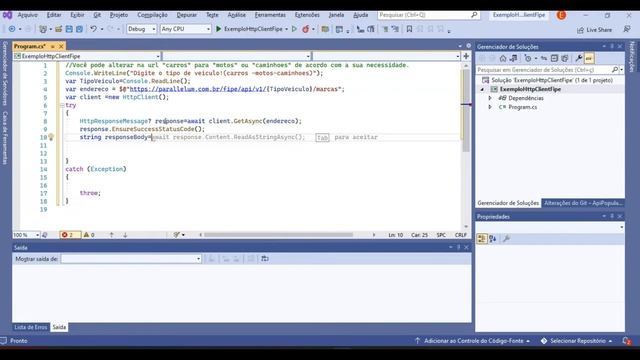Expand the Dependências tree node
640x360 pixels.
coord(490,98)
